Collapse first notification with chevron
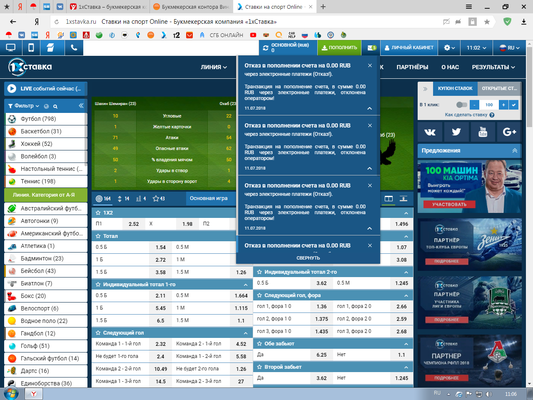 pyautogui.click(x=369, y=108)
